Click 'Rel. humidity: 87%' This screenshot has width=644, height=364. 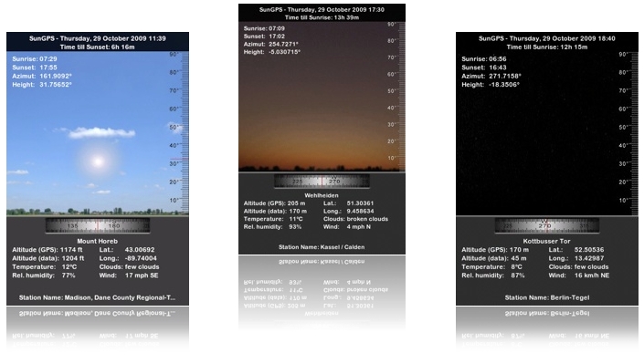(493, 276)
